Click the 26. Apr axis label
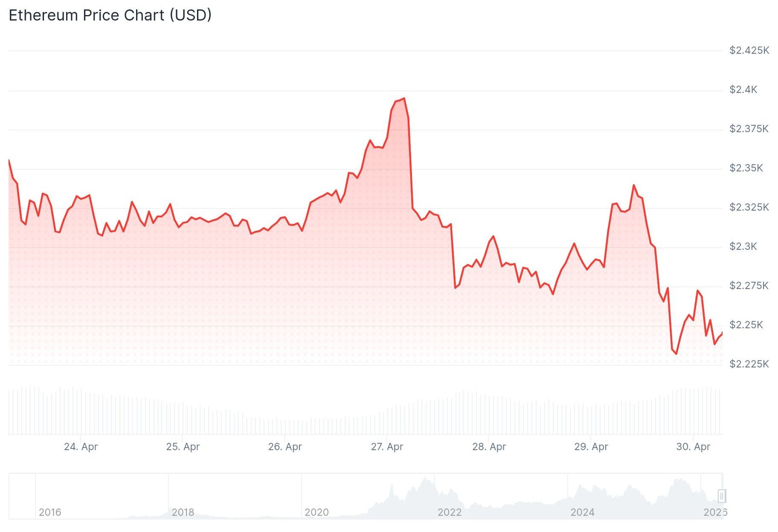778x532 pixels. pyautogui.click(x=285, y=446)
